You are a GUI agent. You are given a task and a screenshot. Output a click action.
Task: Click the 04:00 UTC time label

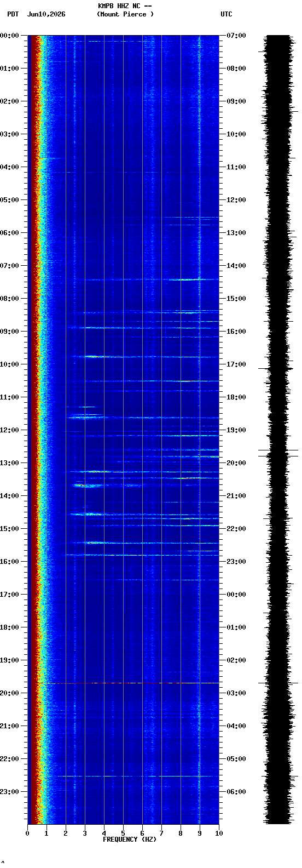click(236, 726)
